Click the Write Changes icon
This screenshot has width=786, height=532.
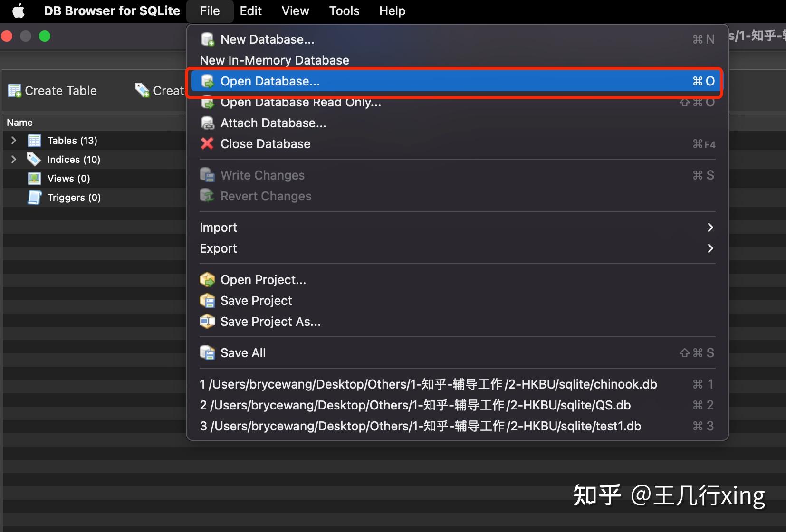point(207,175)
